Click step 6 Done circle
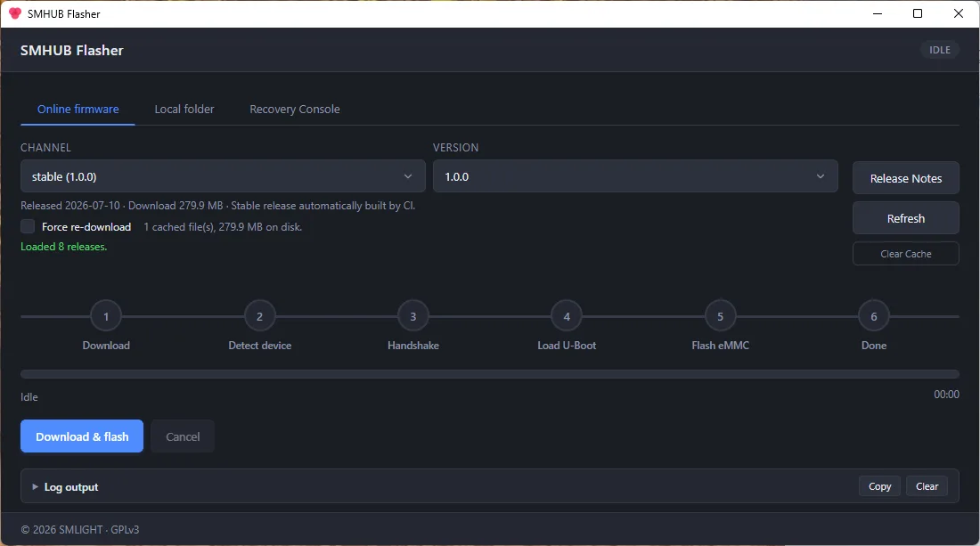 874,316
